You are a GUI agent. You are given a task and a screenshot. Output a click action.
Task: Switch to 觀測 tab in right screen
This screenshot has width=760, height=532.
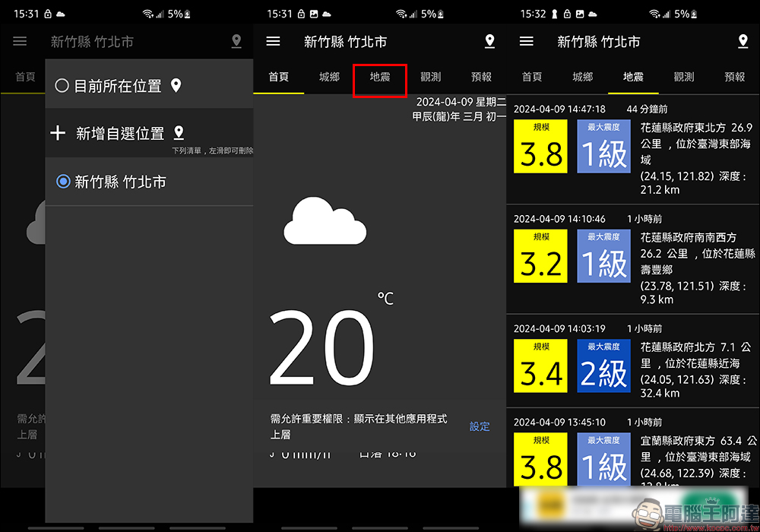[x=684, y=77]
